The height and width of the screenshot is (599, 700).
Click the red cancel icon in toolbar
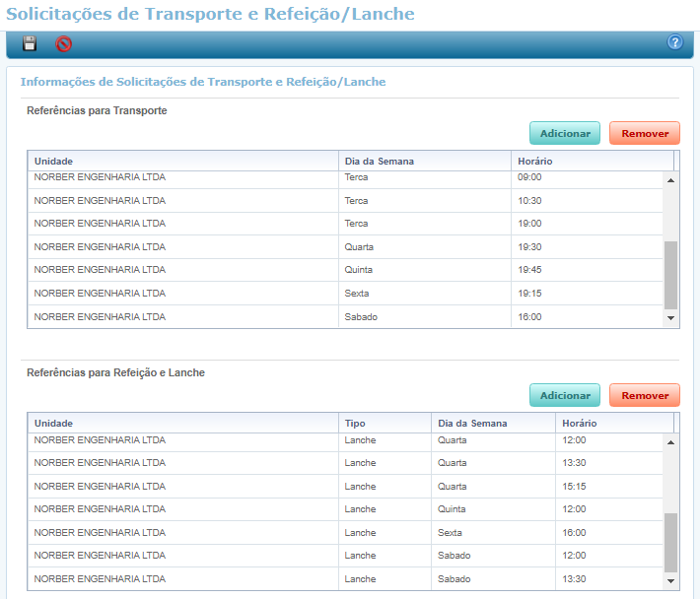point(63,43)
